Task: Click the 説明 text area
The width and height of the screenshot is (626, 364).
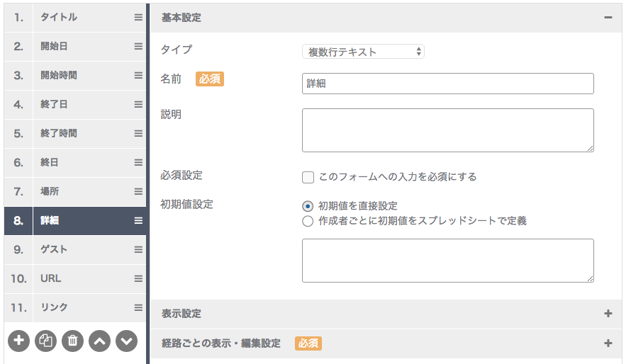Action: [x=447, y=130]
